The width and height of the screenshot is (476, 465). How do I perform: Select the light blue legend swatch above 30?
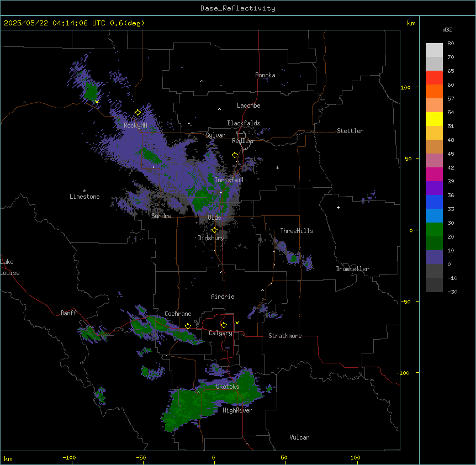point(434,216)
